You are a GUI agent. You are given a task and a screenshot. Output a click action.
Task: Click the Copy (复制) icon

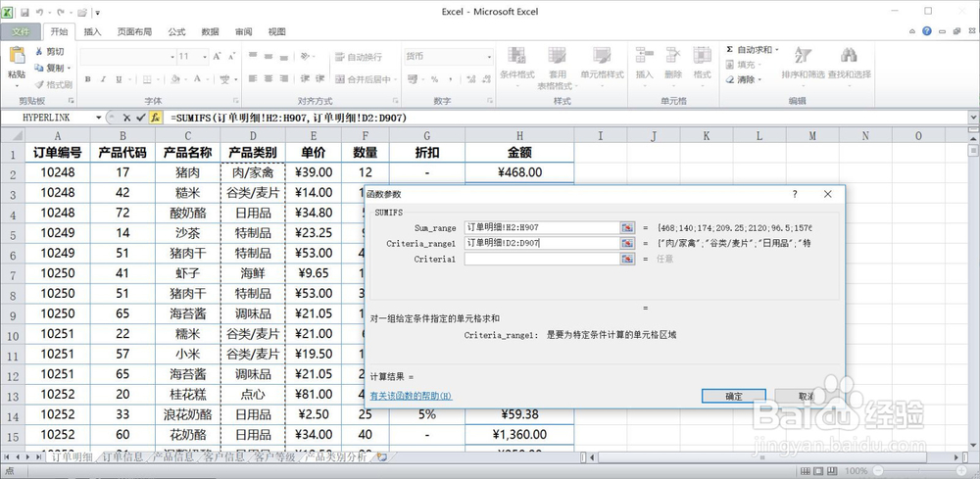[39, 68]
